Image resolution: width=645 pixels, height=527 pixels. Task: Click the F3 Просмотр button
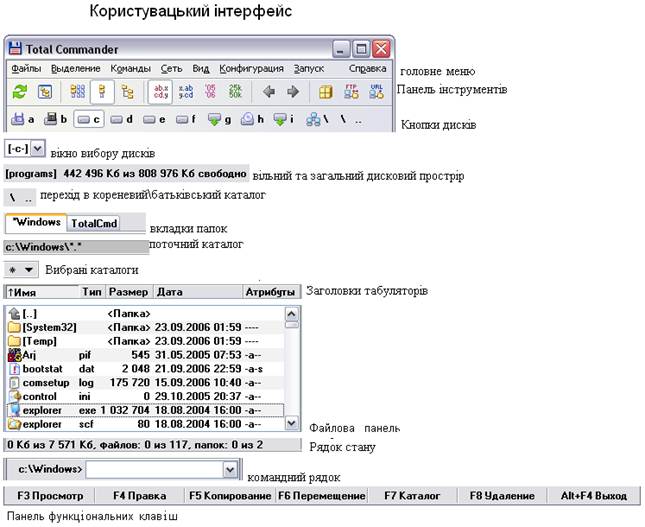[50, 496]
